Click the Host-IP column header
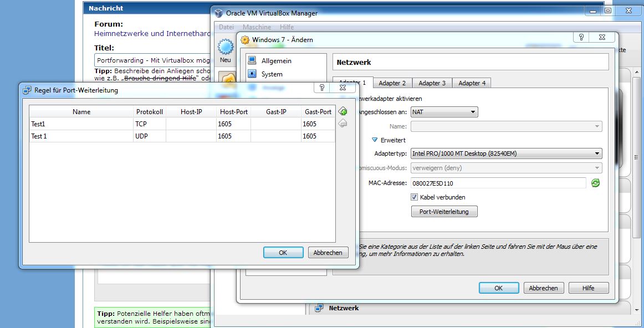Image resolution: width=644 pixels, height=328 pixels. (x=191, y=112)
